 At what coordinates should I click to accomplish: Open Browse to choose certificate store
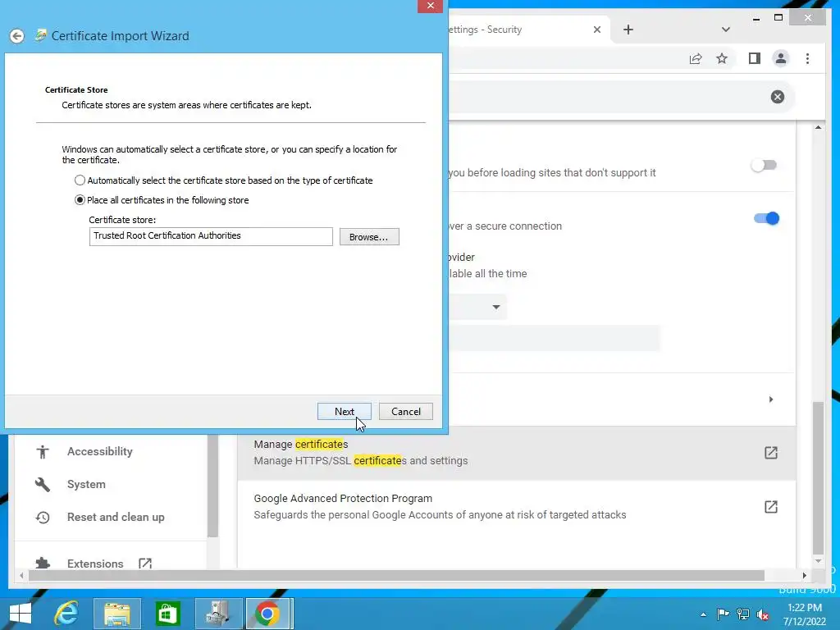click(369, 237)
